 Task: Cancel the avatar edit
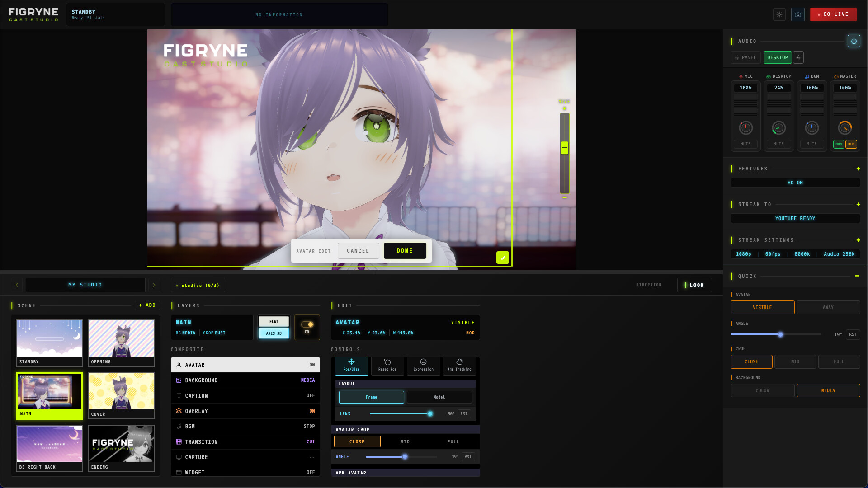click(x=358, y=251)
